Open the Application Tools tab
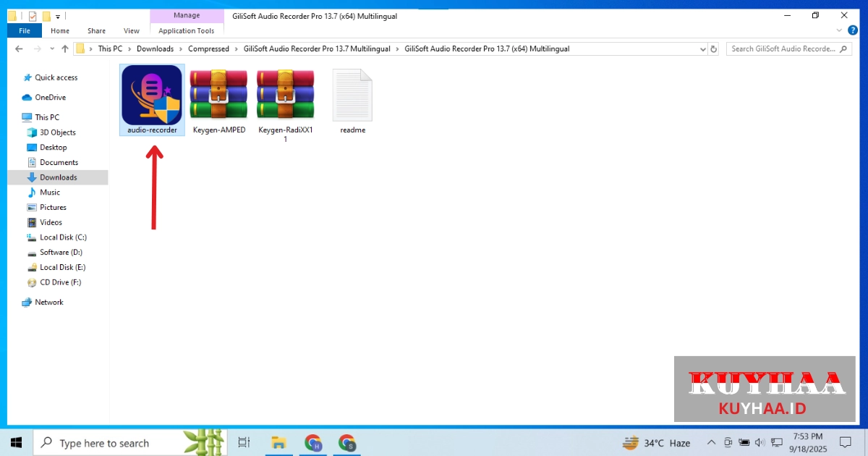 187,30
